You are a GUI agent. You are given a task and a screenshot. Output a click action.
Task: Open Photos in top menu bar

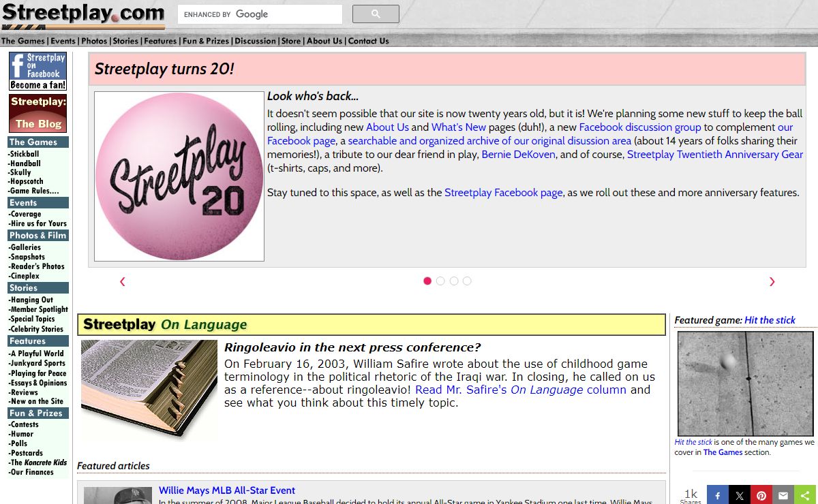[95, 41]
